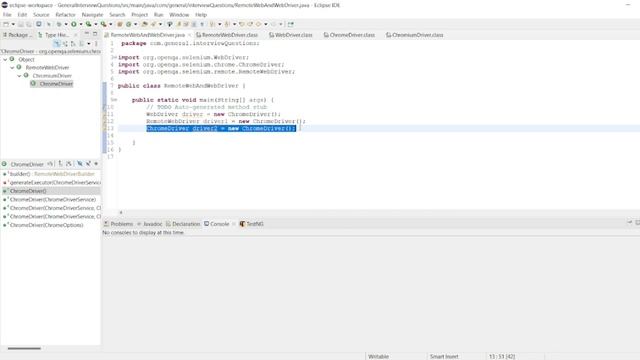The height and width of the screenshot is (360, 640).
Task: Open the dropdown arrow beside the New icon
Action: (x=13, y=24)
